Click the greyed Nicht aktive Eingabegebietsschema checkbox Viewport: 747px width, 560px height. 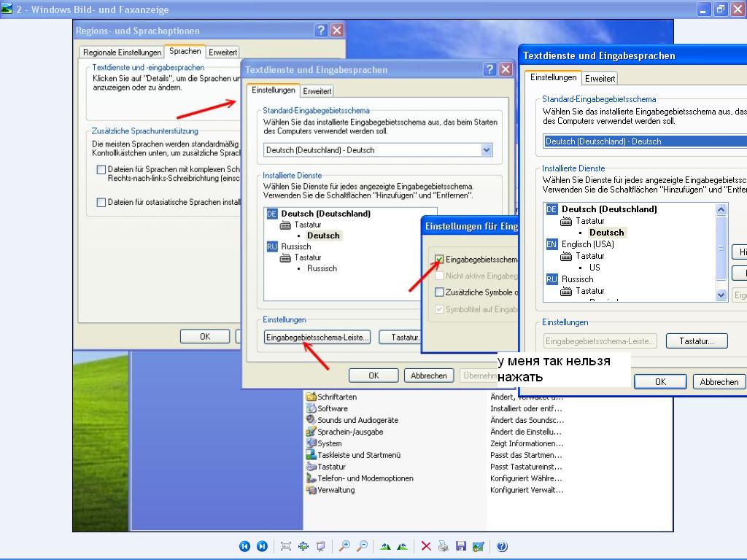pyautogui.click(x=439, y=276)
